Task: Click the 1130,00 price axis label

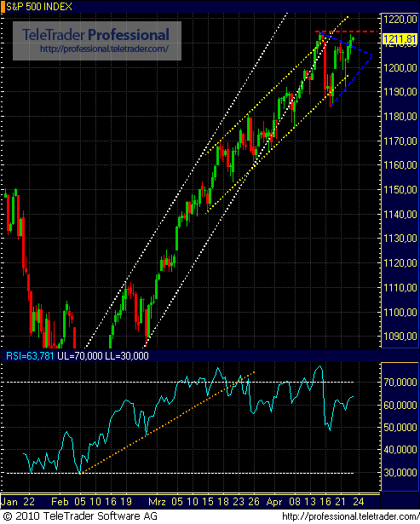Action: click(x=400, y=239)
